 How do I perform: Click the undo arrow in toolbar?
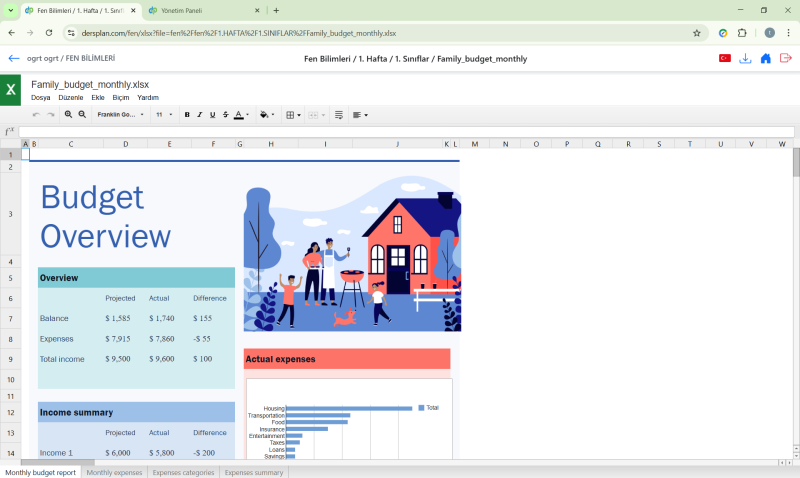pyautogui.click(x=37, y=115)
